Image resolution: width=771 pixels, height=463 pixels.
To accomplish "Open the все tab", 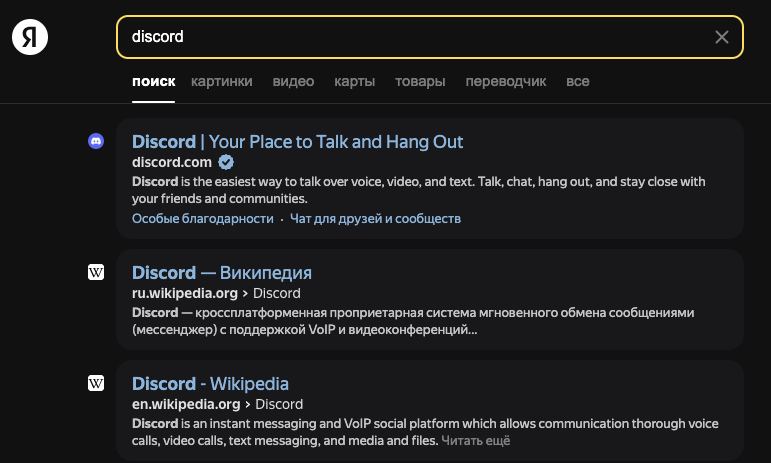I will click(577, 81).
